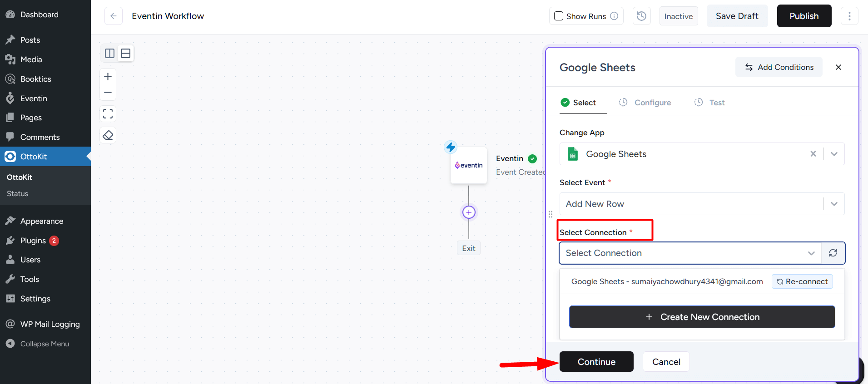This screenshot has height=384, width=868.
Task: Fit workflow to screen icon
Action: [108, 113]
